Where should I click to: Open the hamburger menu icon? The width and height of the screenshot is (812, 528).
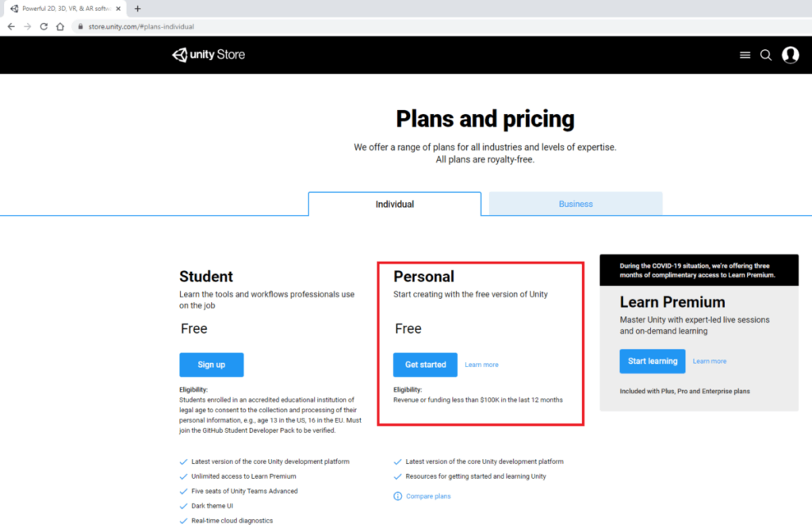click(x=745, y=55)
